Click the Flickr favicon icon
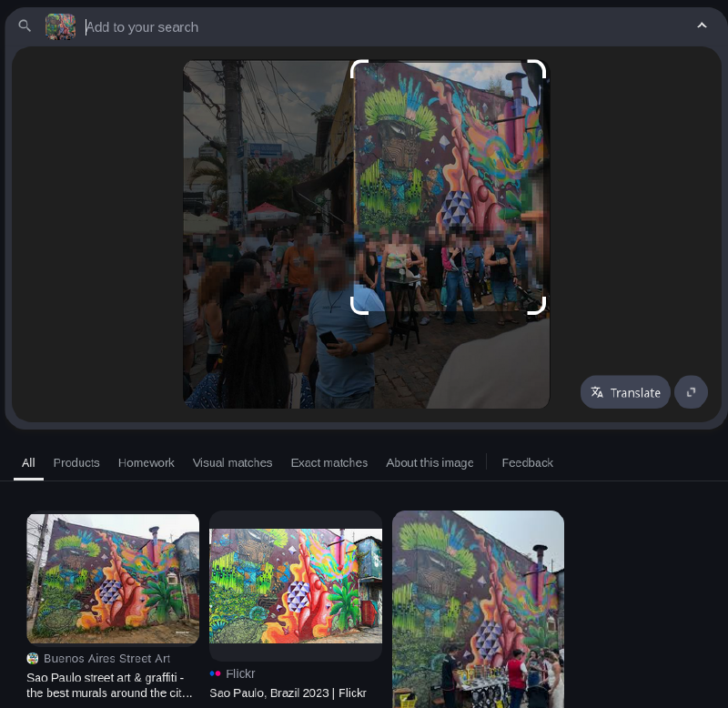This screenshot has width=728, height=708. coord(216,673)
